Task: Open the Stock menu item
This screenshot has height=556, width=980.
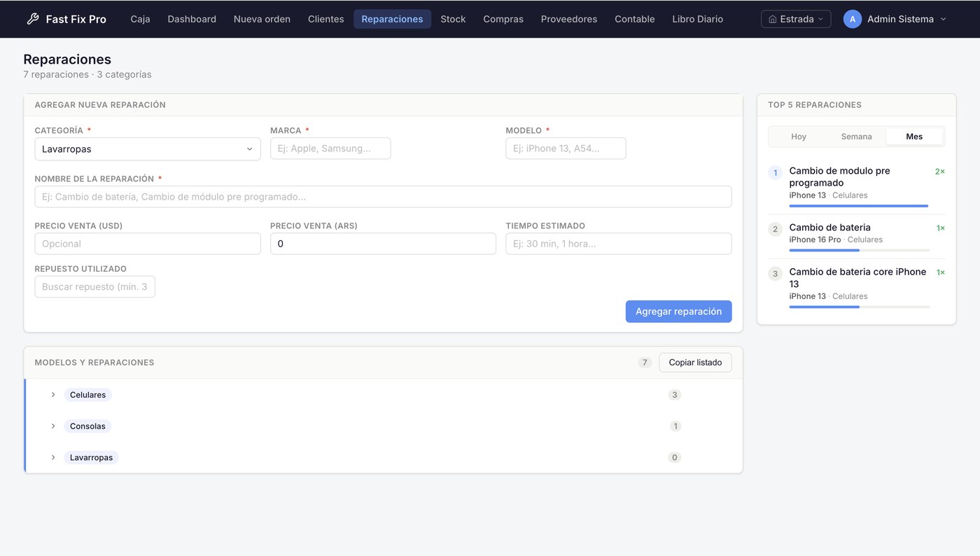Action: [453, 19]
